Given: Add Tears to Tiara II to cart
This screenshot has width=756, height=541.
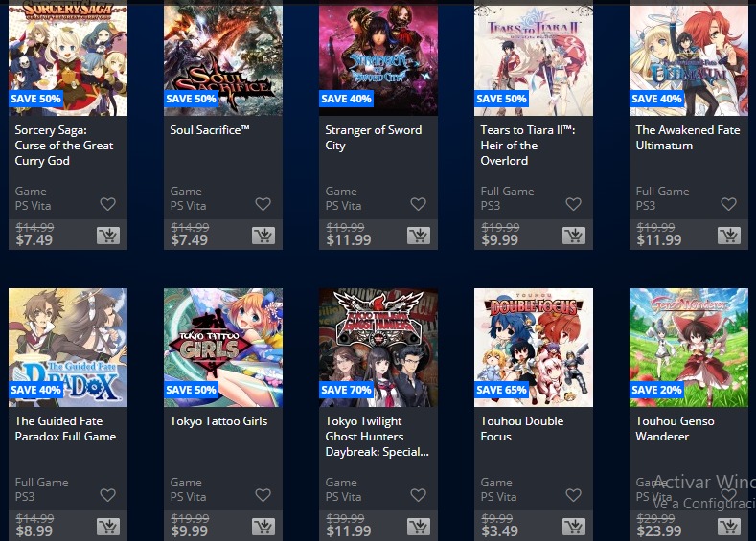Looking at the screenshot, I should (x=574, y=236).
